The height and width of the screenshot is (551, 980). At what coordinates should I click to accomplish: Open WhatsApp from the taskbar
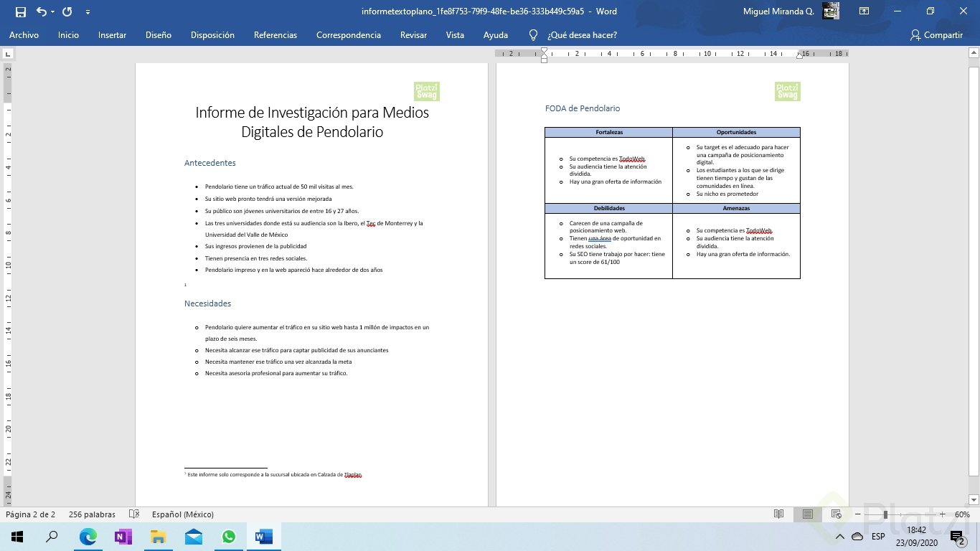point(228,537)
